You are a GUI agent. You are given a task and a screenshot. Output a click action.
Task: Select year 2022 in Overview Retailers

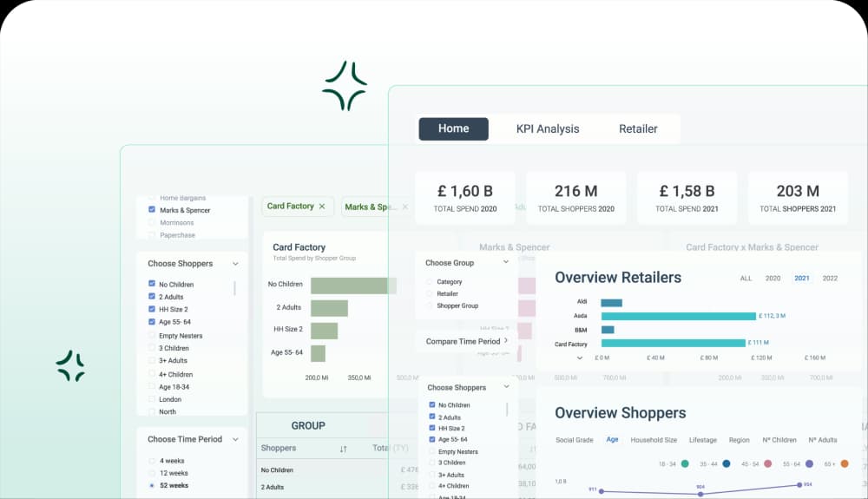pyautogui.click(x=830, y=279)
